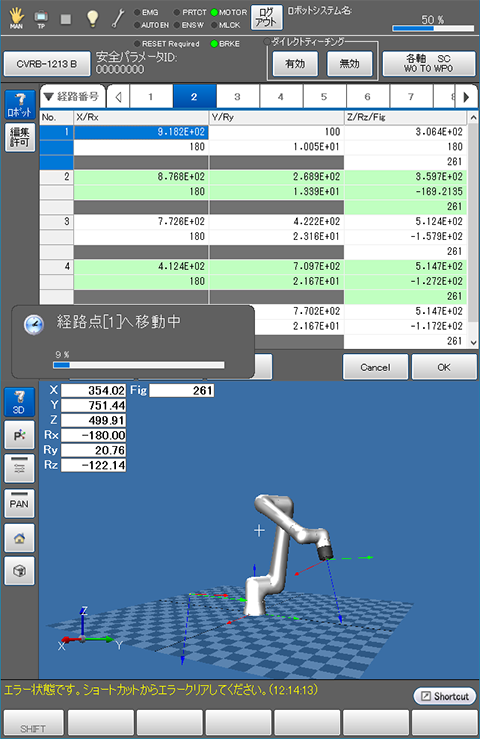Click the Cancel button

(375, 367)
